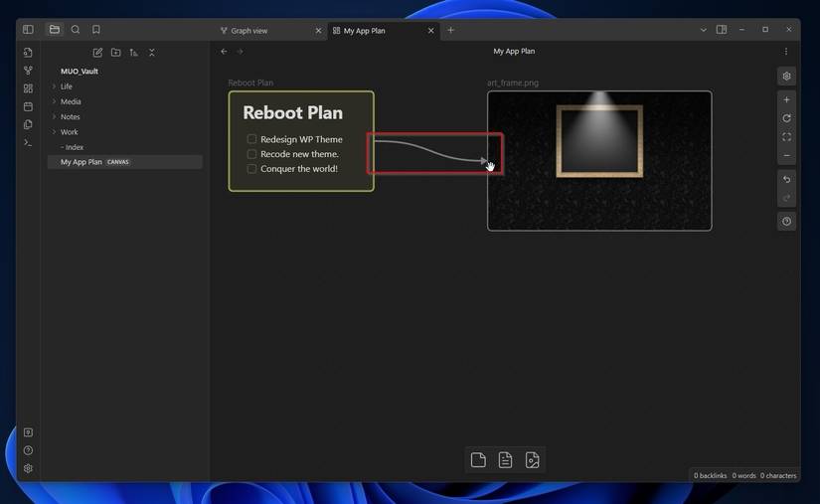
Task: Open today's daily note calendar icon
Action: click(x=28, y=106)
